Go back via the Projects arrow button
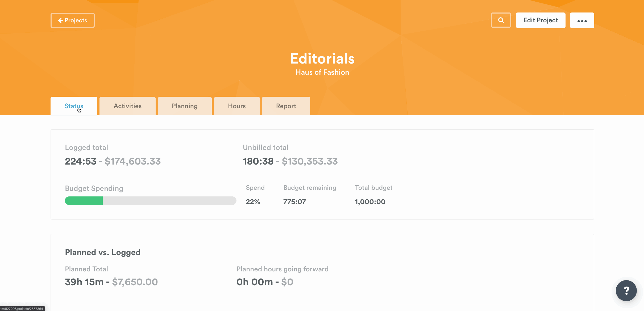Screen dimensions: 644x311 [72, 20]
